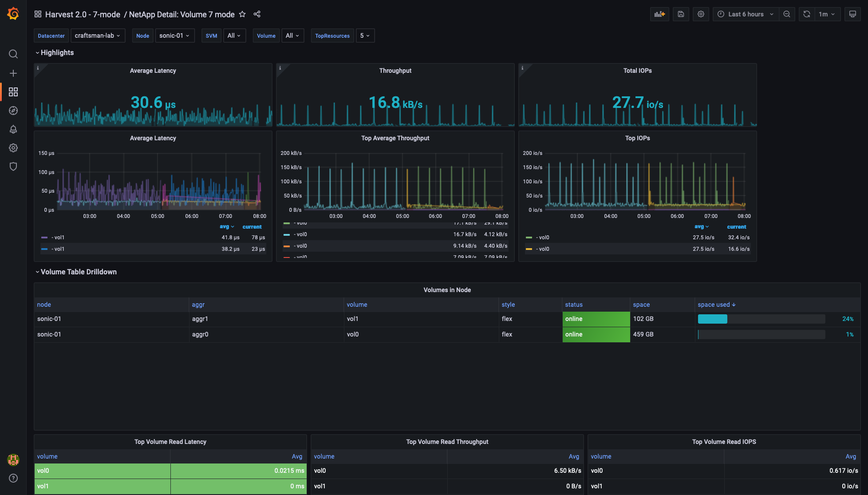Toggle vol1 series in Average Latency legend
Screen dimensions: 868x495
(57, 237)
